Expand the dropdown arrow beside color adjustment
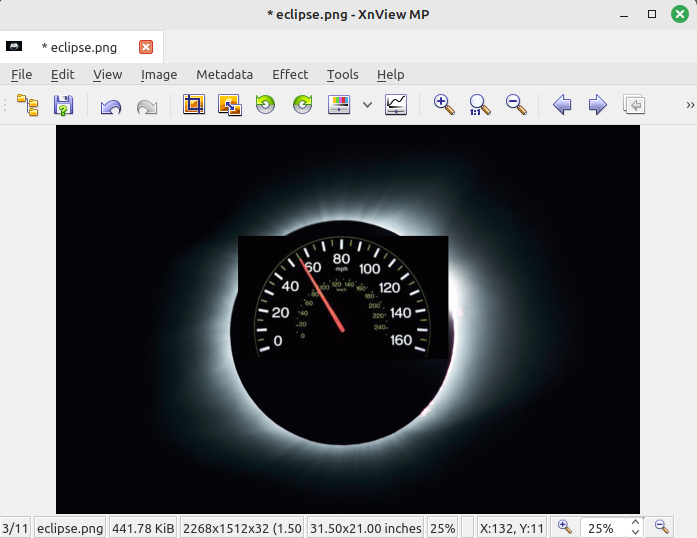The image size is (697, 538). [x=367, y=105]
